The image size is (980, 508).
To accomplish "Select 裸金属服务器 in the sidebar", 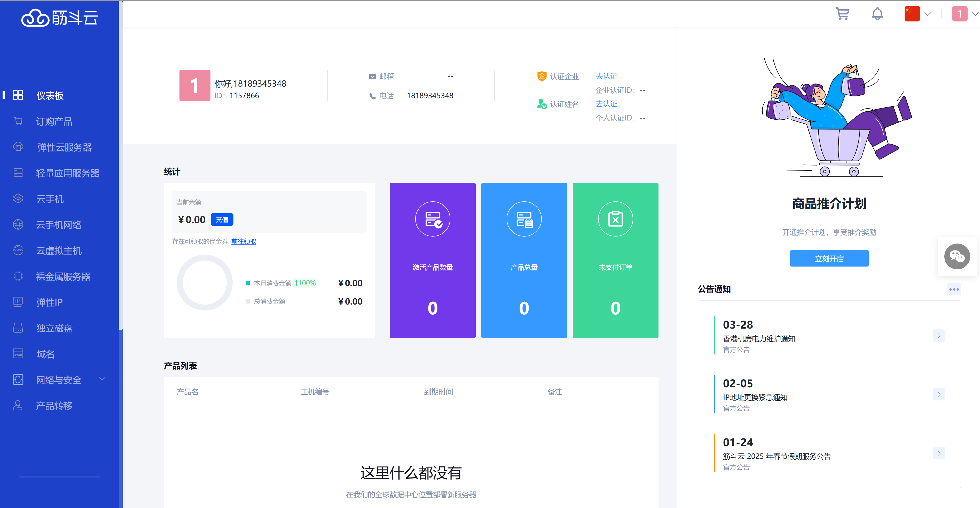I will pyautogui.click(x=63, y=276).
